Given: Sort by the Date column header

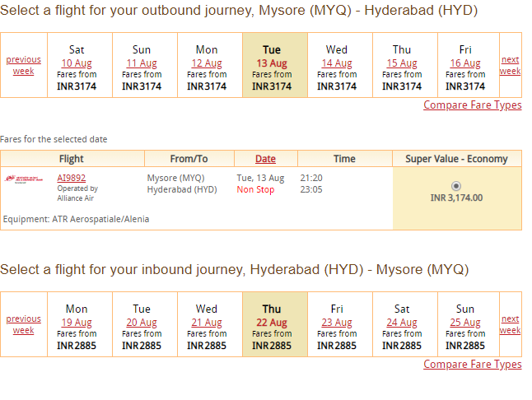Looking at the screenshot, I should click(x=265, y=159).
